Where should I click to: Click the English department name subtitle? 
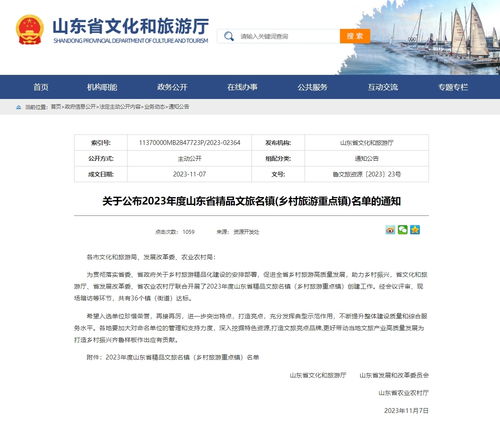click(131, 41)
